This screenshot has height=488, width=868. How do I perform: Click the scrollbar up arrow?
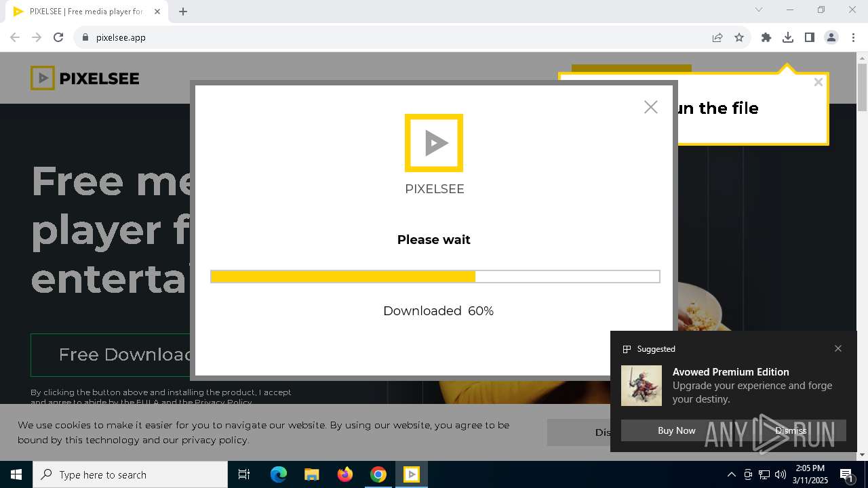[x=862, y=58]
